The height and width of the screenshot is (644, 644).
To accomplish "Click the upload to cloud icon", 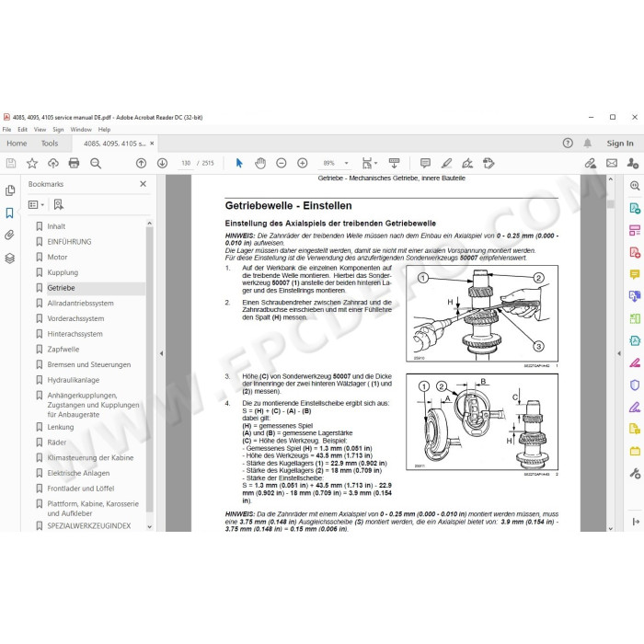I will coord(53,163).
